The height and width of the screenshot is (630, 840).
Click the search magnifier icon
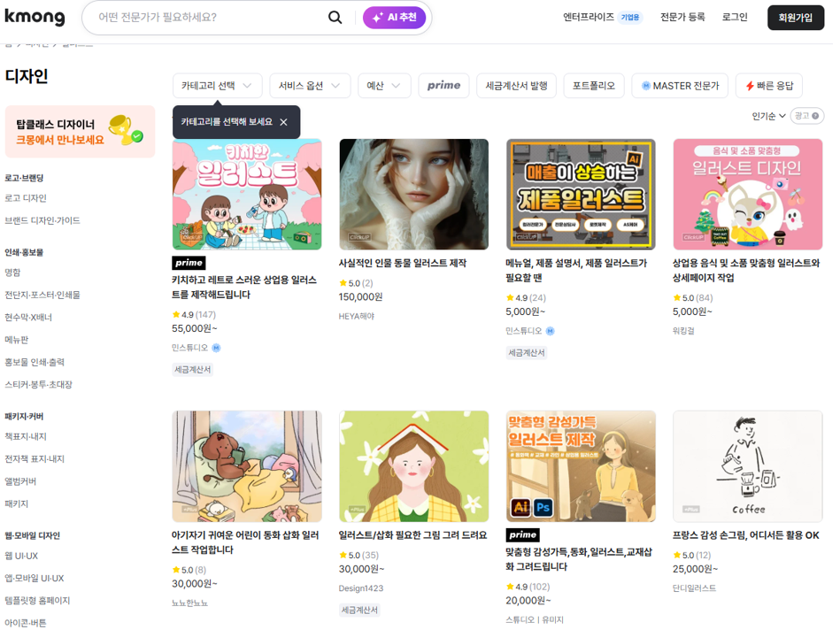335,17
